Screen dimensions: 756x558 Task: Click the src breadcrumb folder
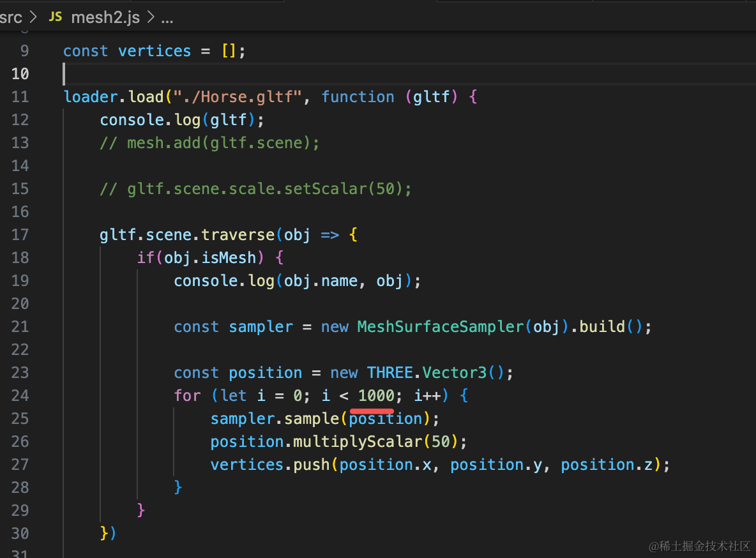11,18
